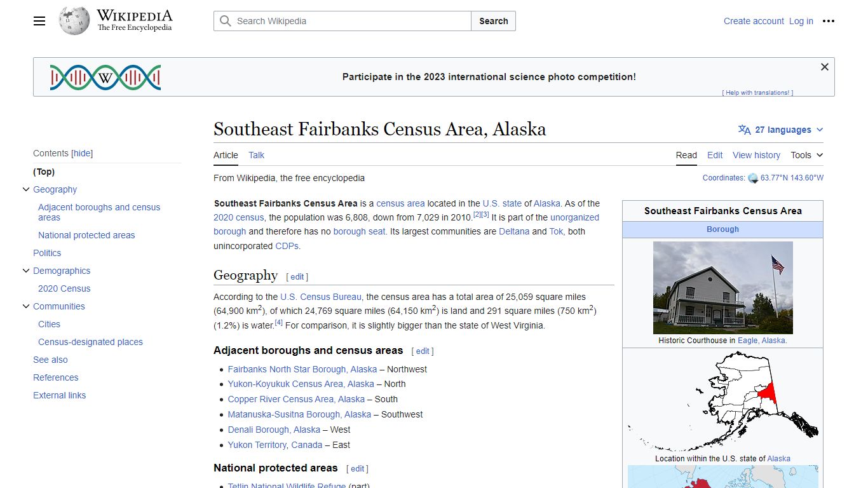Open the Tools dropdown menu
Viewport: 868px width, 488px height.
click(806, 155)
